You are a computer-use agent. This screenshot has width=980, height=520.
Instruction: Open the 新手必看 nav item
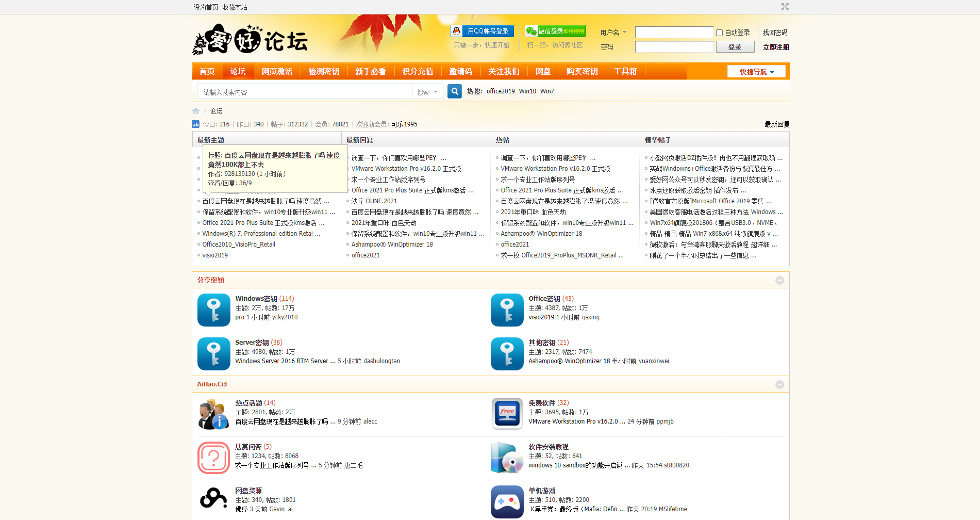(371, 71)
